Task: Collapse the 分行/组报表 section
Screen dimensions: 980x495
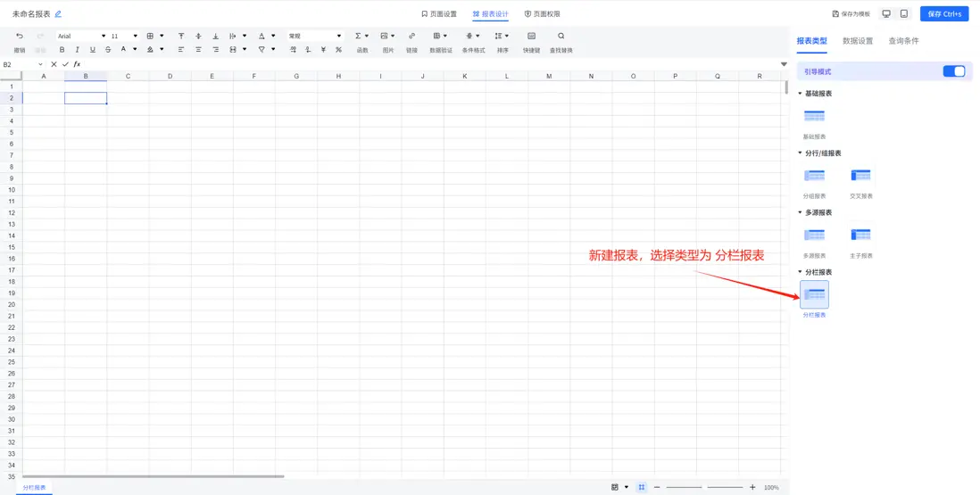Action: pos(800,153)
